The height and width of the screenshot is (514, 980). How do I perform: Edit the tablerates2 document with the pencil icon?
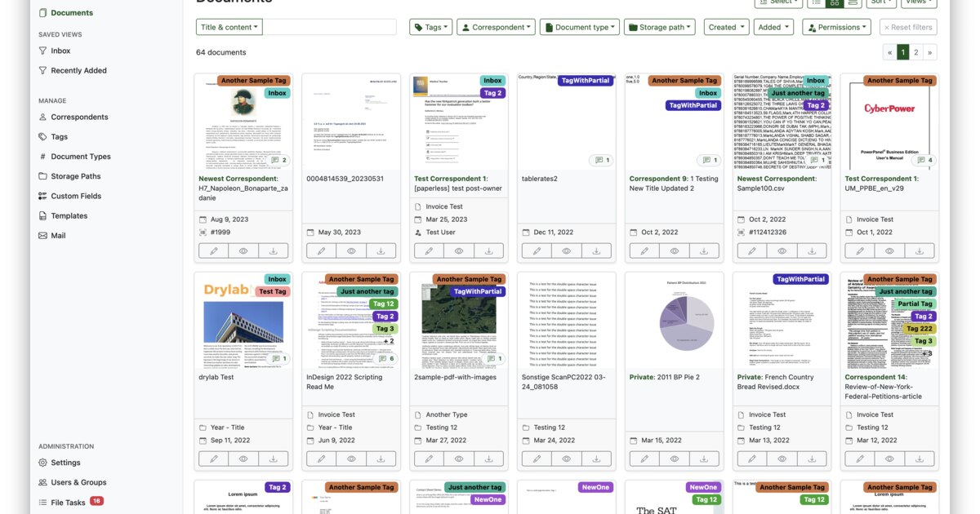pyautogui.click(x=537, y=251)
